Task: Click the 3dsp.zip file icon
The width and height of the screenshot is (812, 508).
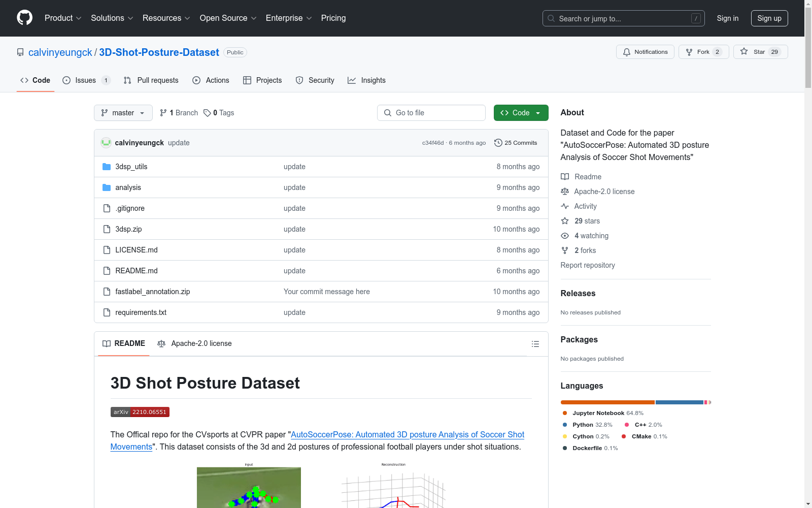Action: pos(107,229)
